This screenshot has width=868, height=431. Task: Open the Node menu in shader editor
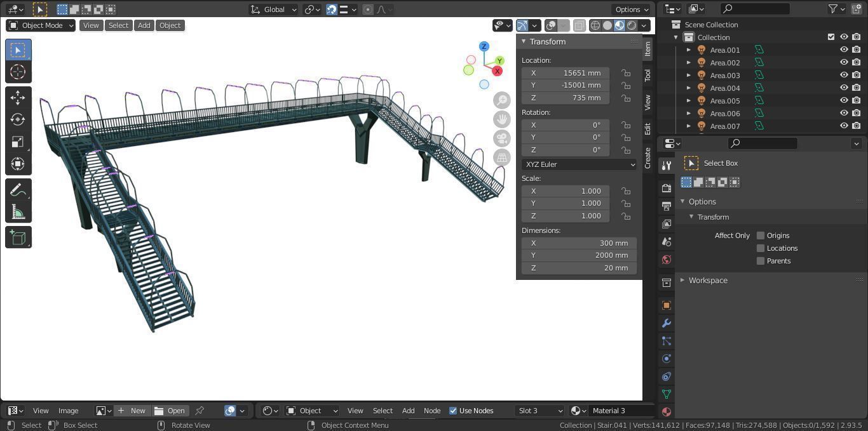(x=432, y=411)
